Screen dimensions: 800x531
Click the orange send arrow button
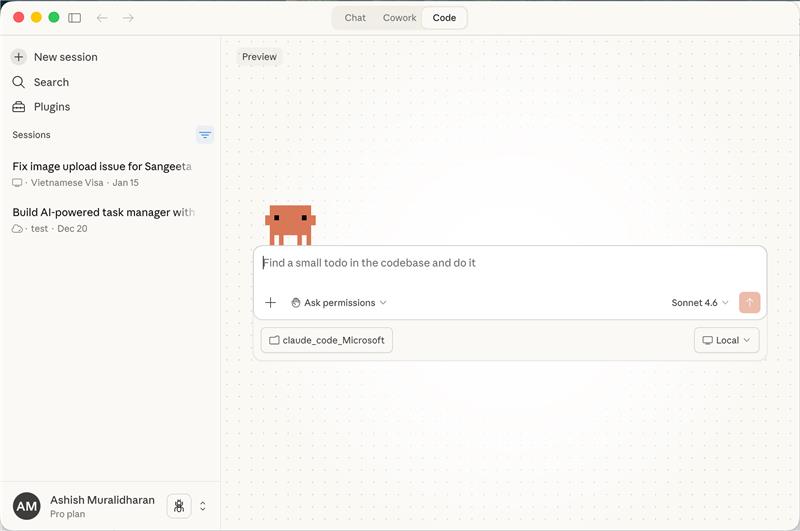coord(749,302)
